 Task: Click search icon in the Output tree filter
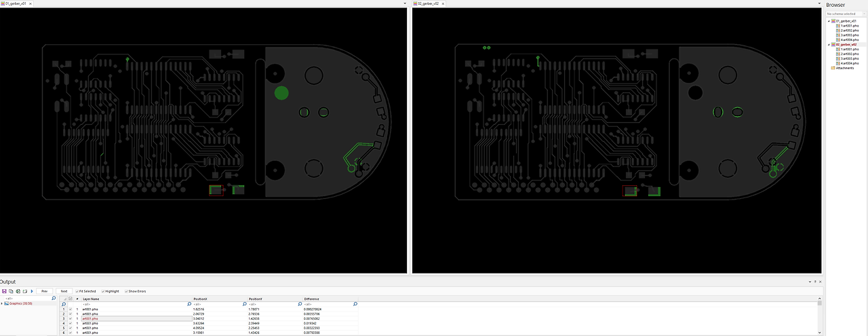(x=54, y=298)
